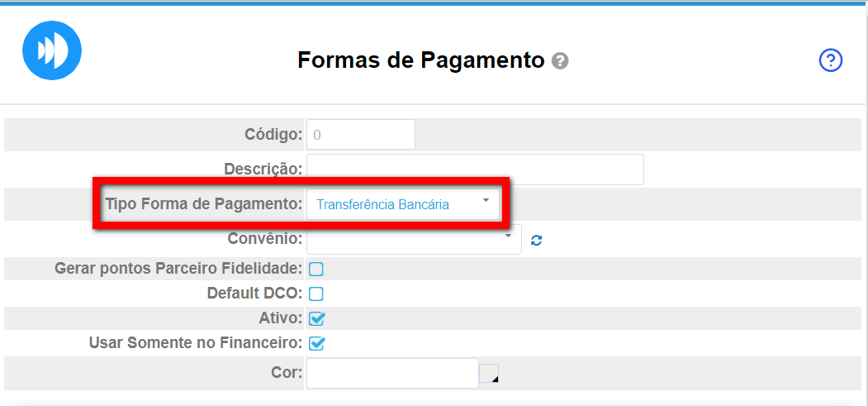Click the Código input field
This screenshot has width=868, height=406.
(360, 135)
